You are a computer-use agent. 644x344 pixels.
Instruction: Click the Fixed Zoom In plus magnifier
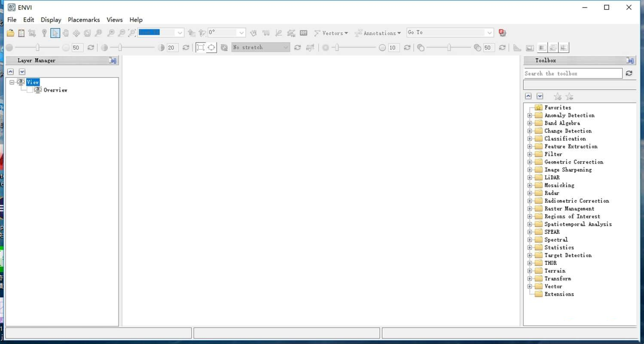[111, 33]
